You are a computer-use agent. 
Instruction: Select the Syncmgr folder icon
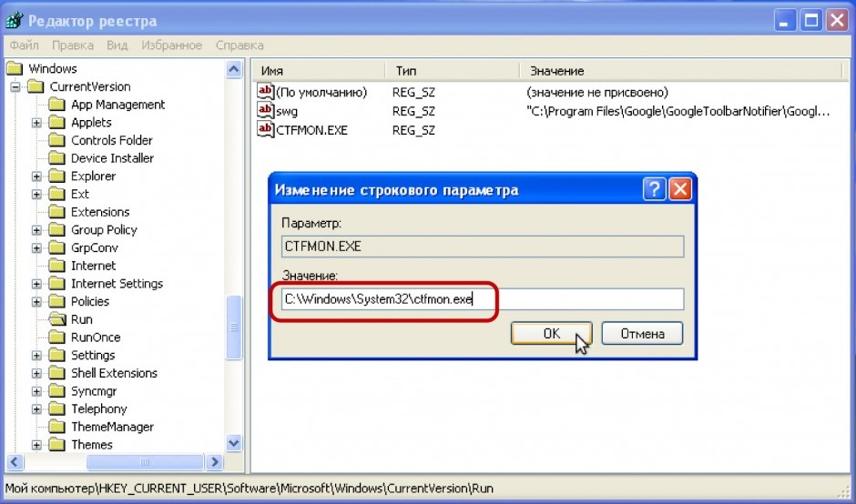[x=56, y=391]
